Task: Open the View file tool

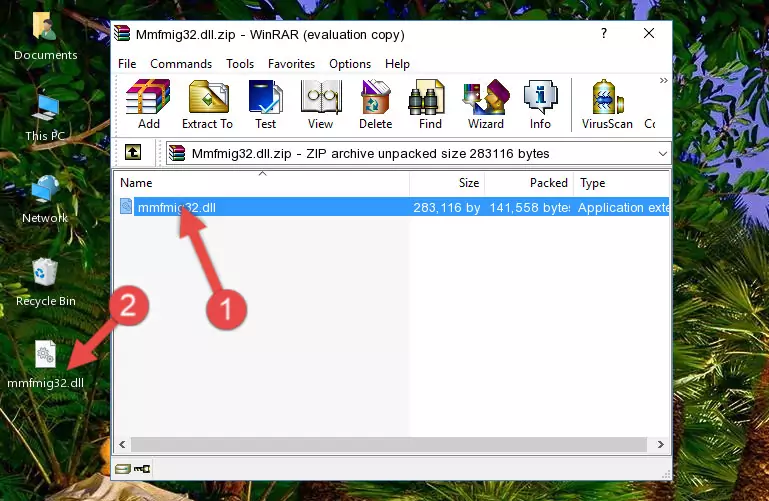Action: (x=321, y=104)
